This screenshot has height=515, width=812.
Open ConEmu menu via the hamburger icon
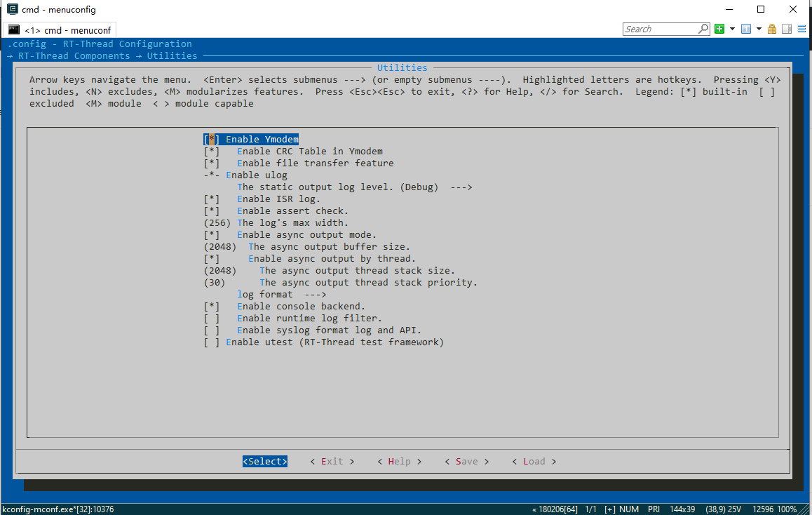click(800, 29)
